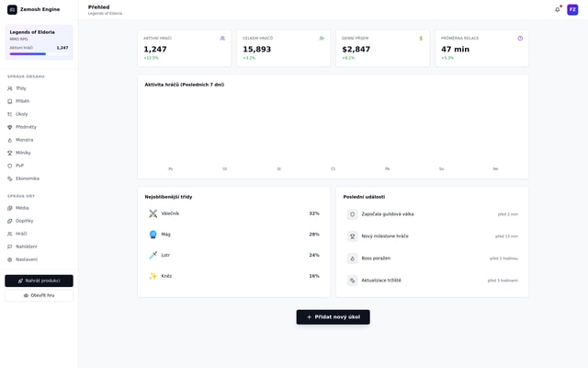Click the Válečník crossed swords icon
This screenshot has height=368, width=588.
(x=153, y=213)
